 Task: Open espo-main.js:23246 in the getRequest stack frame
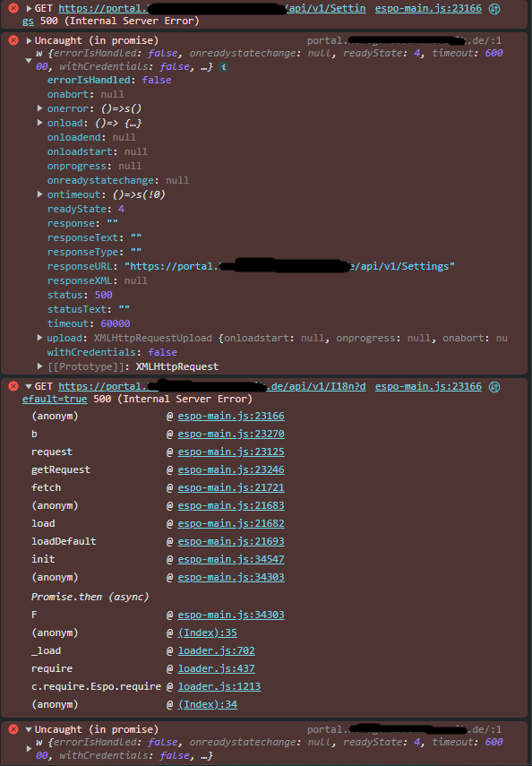(x=231, y=470)
